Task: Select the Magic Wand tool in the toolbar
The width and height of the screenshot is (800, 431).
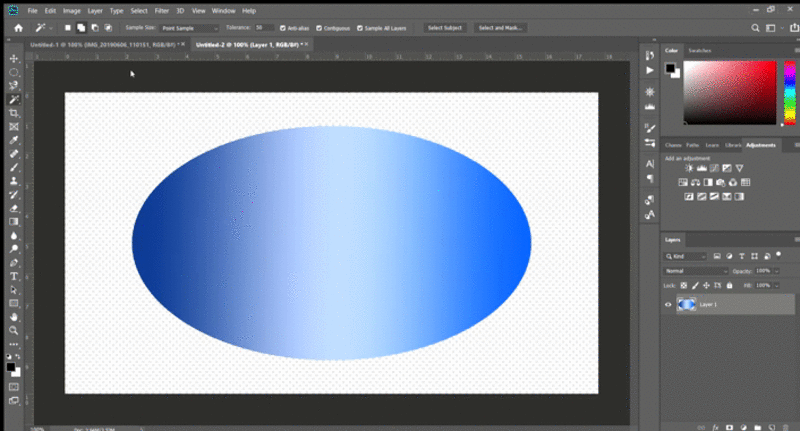Action: click(x=14, y=99)
